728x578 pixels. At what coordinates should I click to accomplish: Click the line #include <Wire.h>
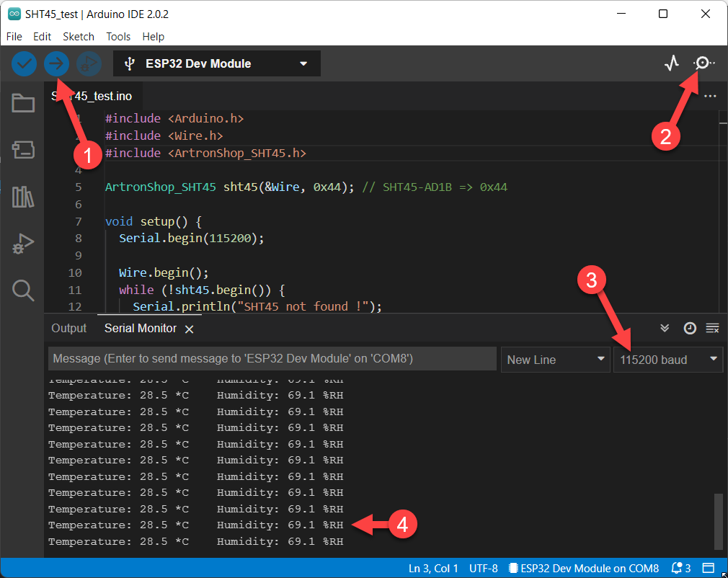[164, 135]
